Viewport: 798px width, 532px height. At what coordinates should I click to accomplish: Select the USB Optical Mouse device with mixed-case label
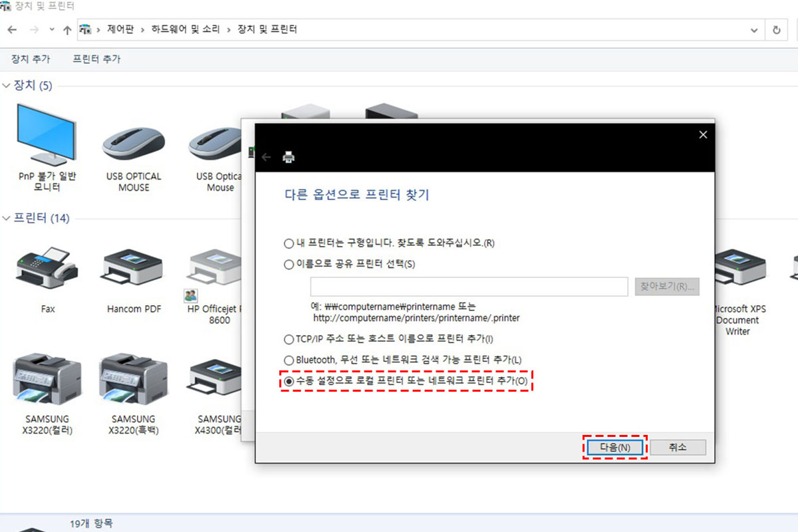[x=216, y=142]
